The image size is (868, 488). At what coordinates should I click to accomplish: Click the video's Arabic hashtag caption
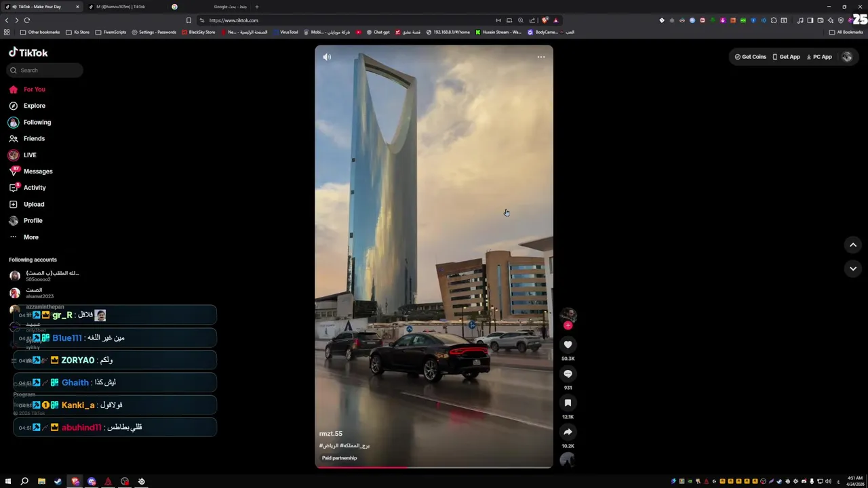tap(344, 445)
